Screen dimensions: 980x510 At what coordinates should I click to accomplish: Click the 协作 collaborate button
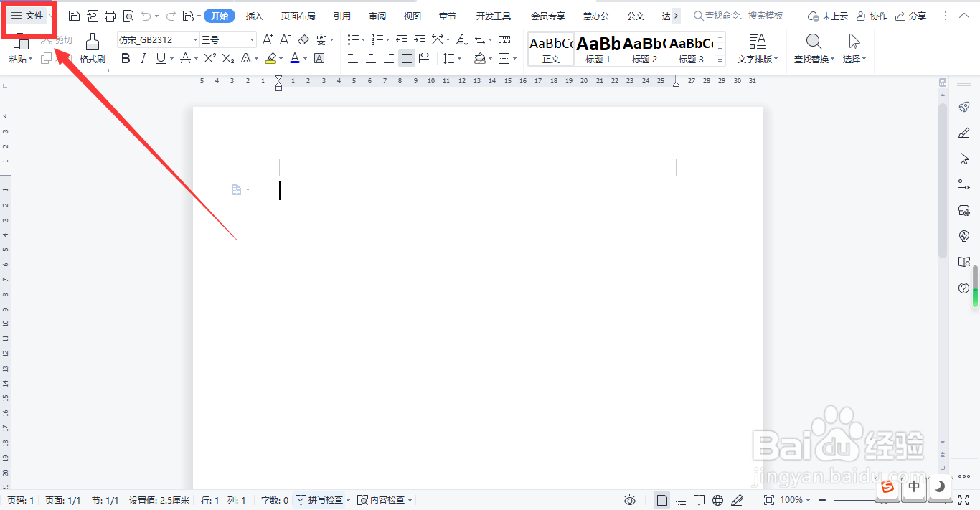(x=872, y=16)
